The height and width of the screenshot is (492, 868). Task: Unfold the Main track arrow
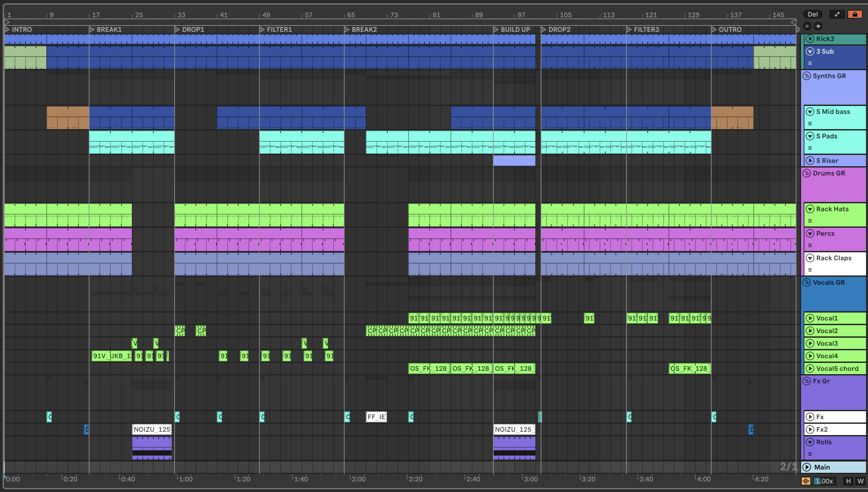pyautogui.click(x=807, y=467)
